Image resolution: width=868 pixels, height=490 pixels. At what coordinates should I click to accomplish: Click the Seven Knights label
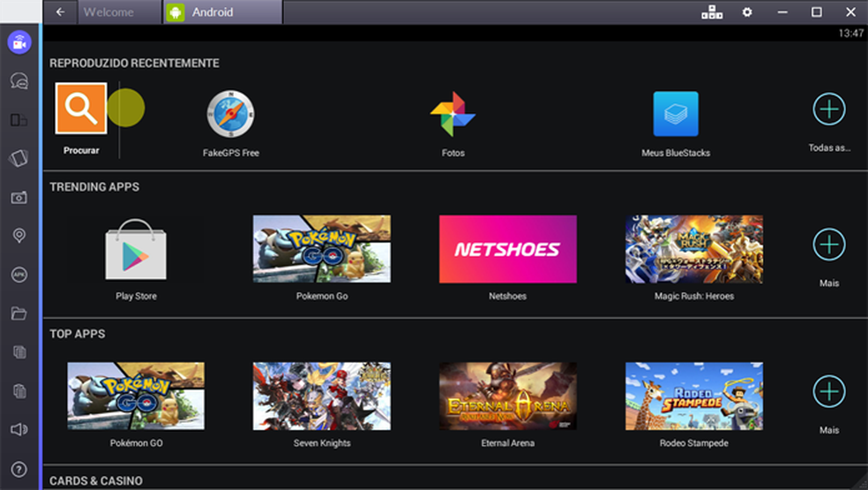click(322, 443)
